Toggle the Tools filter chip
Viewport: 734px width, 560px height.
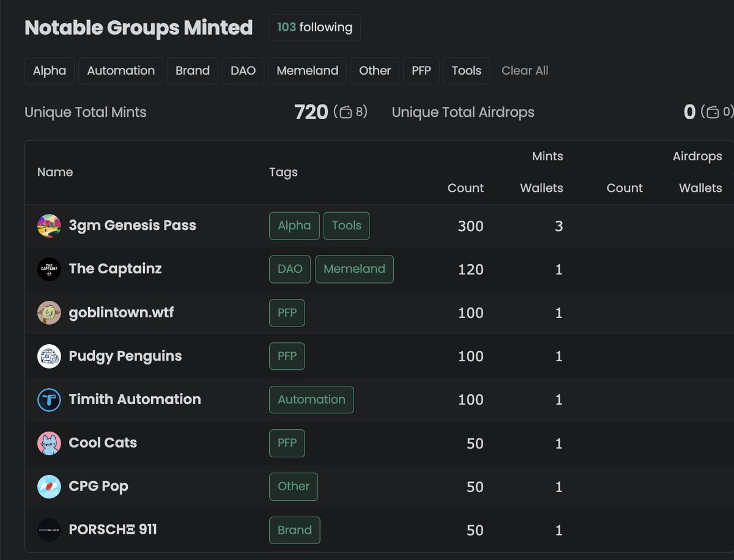467,70
